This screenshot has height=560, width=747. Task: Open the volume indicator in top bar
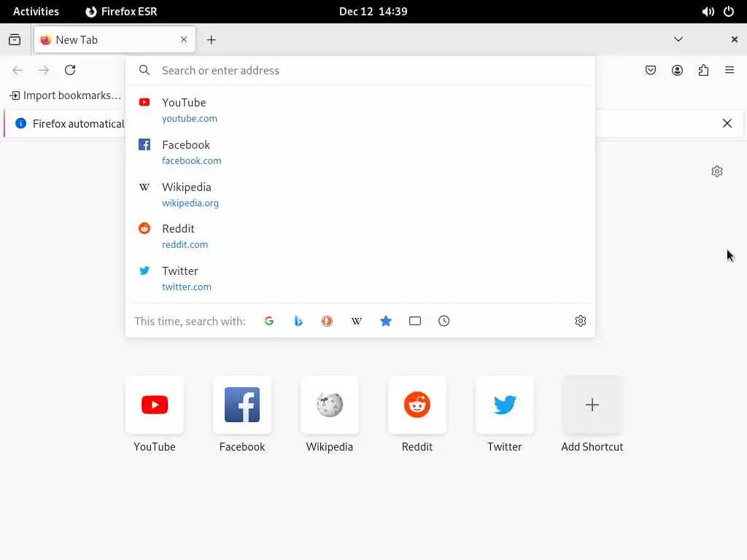[708, 12]
